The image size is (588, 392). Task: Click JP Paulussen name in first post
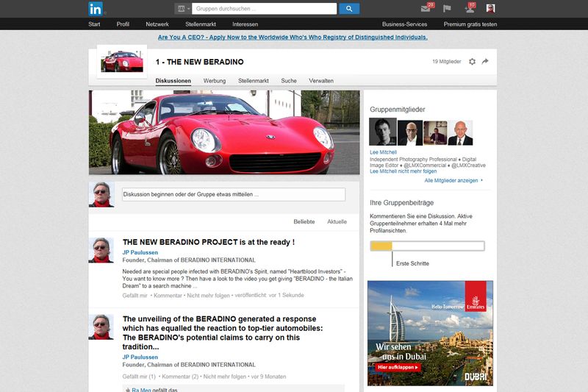140,252
